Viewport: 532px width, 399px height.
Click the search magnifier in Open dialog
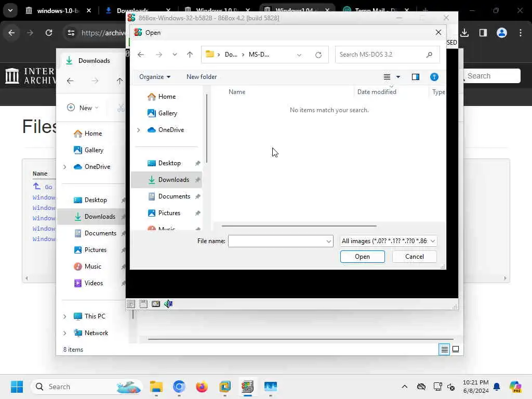pyautogui.click(x=429, y=55)
